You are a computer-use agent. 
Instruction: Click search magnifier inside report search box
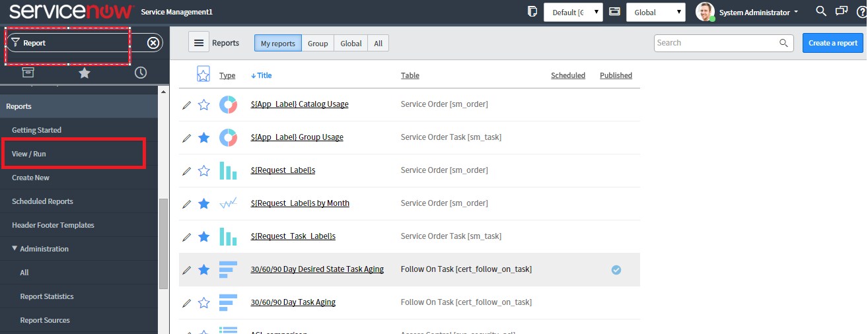pyautogui.click(x=784, y=43)
